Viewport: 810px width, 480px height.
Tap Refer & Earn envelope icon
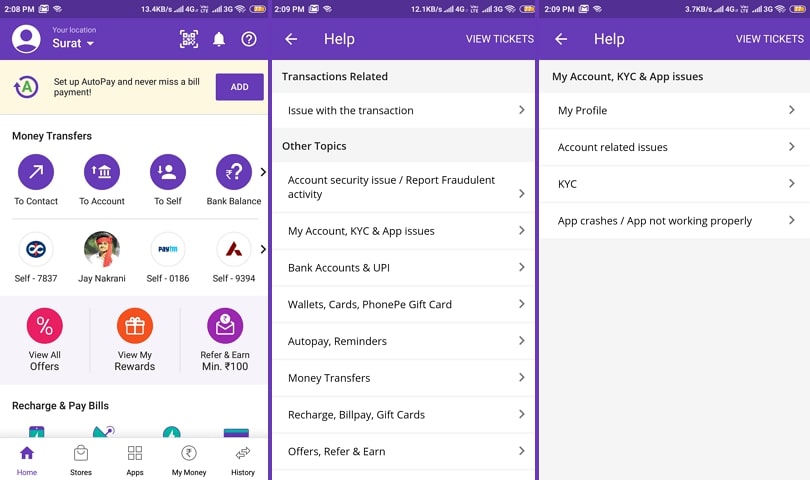click(225, 326)
